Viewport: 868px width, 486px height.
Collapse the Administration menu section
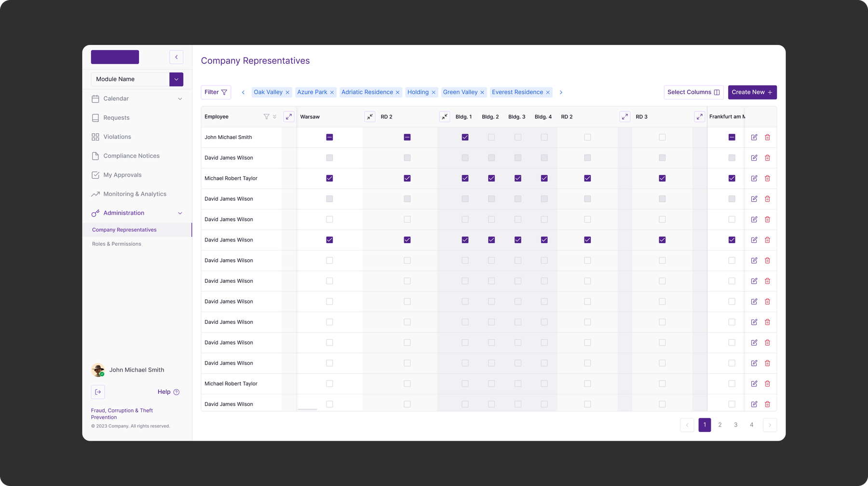[180, 213]
